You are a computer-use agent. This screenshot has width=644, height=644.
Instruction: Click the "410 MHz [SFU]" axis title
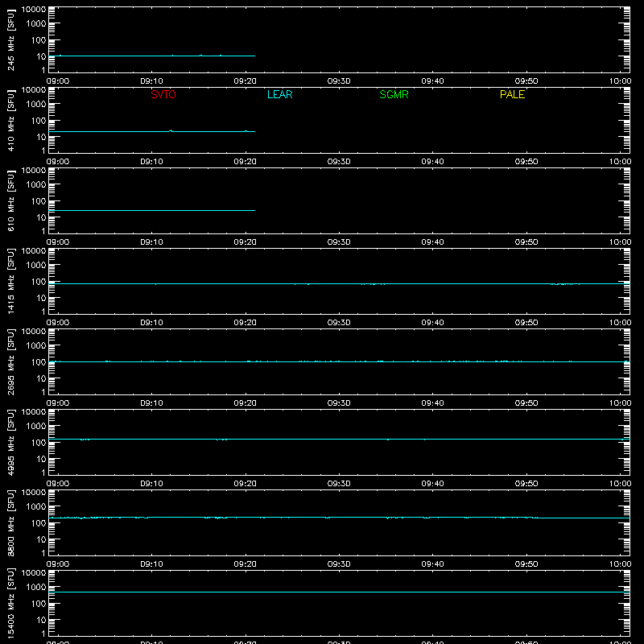coord(10,120)
